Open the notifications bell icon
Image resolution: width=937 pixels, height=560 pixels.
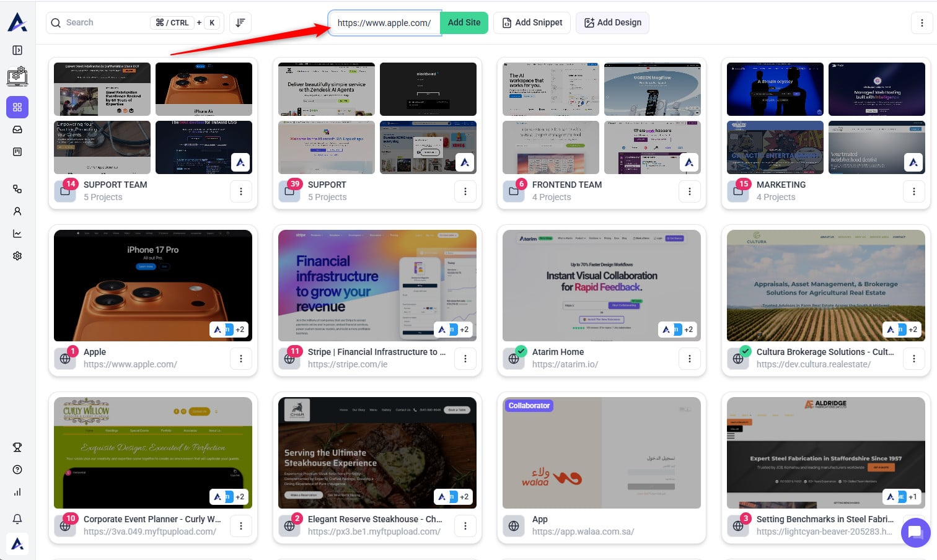click(x=17, y=518)
